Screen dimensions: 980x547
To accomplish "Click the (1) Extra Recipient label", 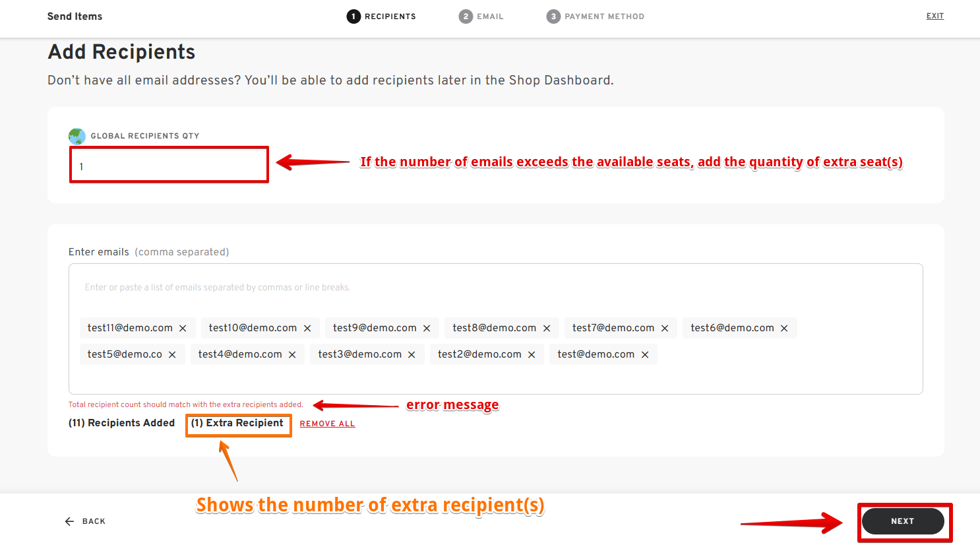I will [237, 423].
